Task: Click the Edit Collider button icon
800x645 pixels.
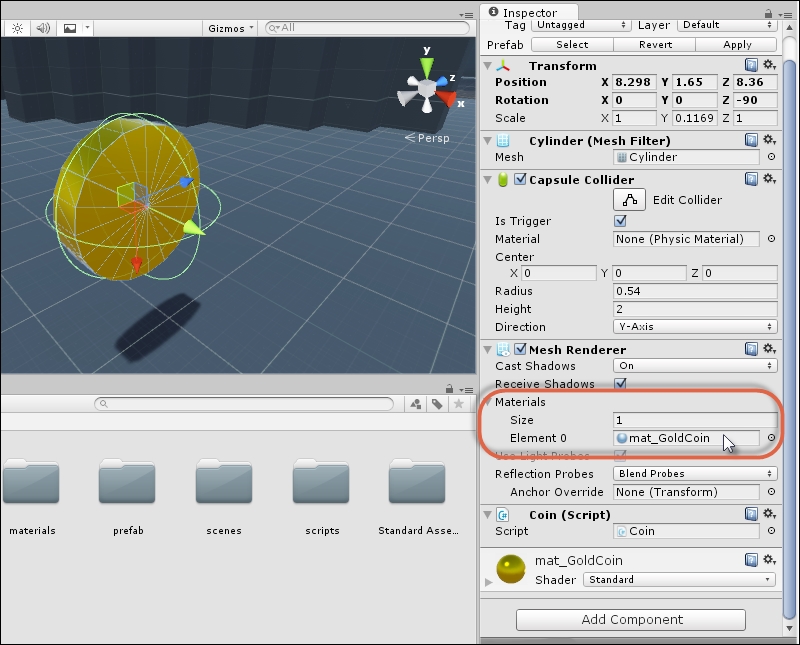Action: click(x=628, y=198)
